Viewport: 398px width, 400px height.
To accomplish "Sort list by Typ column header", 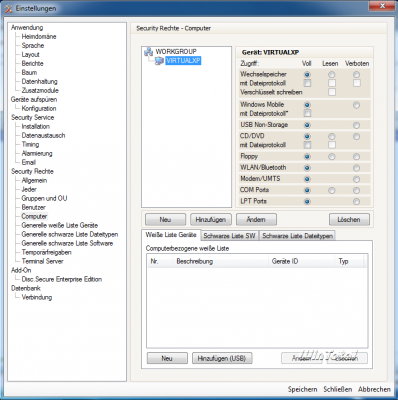I will coord(349,261).
